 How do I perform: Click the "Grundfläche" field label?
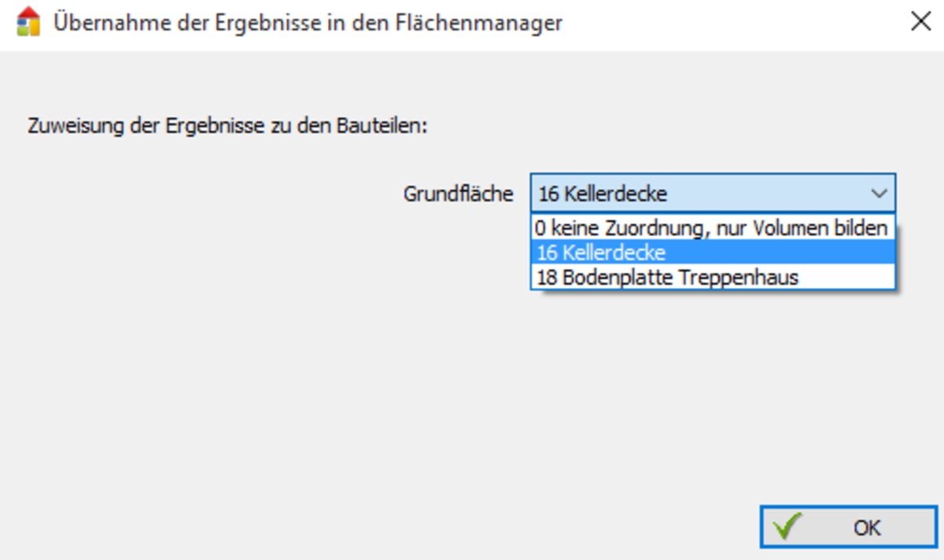point(458,193)
